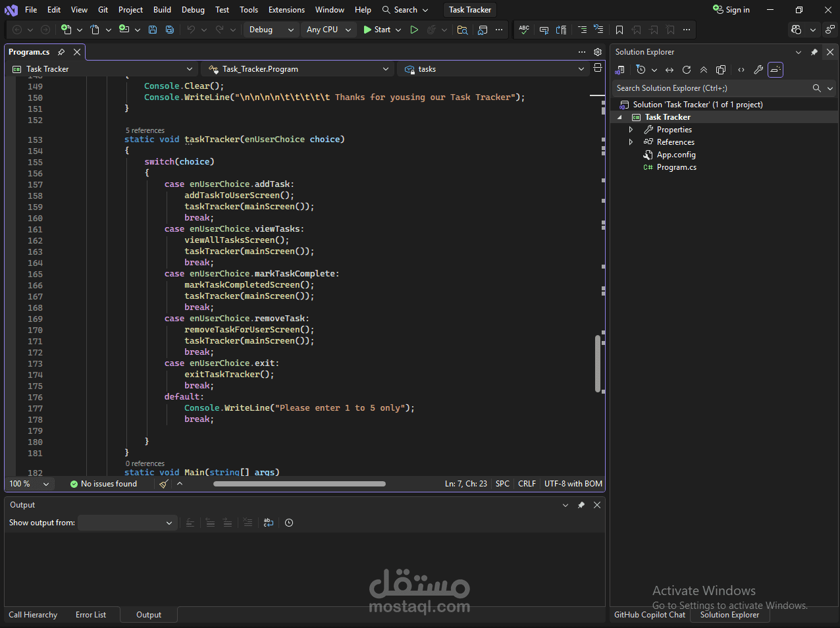
Task: Open the tasks member dropdown
Action: pos(494,69)
